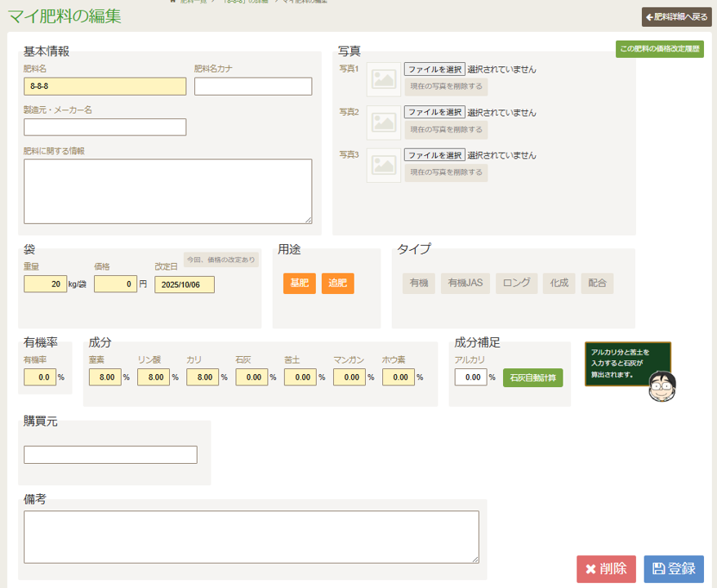
Task: Open the 改定日 date picker field
Action: click(185, 284)
